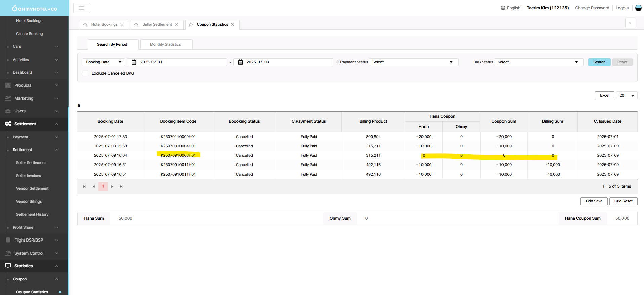Screen dimensions: 644x295
Task: Close the Seller Settlement tab
Action: tap(176, 25)
